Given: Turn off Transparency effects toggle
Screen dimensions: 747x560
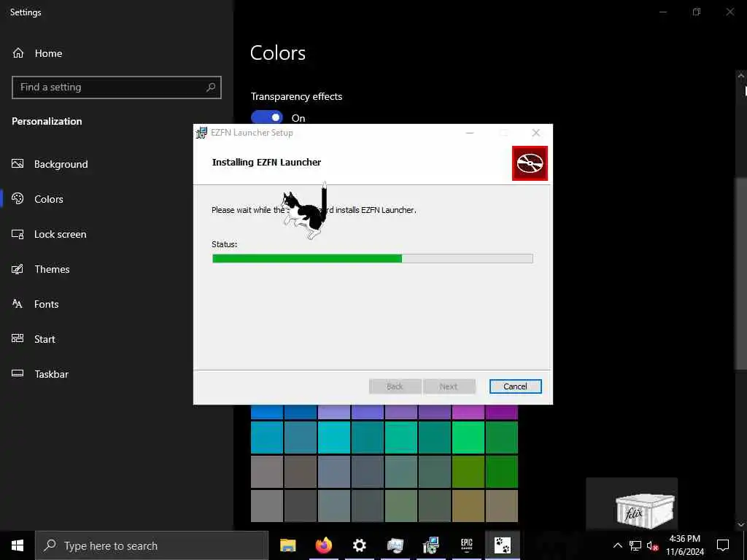Looking at the screenshot, I should [x=267, y=117].
